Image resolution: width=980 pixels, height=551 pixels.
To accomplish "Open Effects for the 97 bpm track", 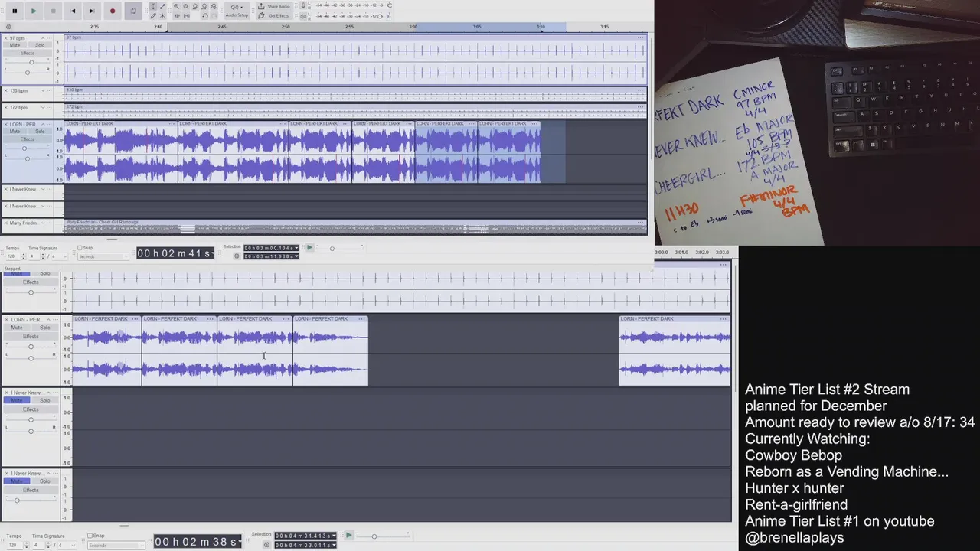I will point(28,53).
